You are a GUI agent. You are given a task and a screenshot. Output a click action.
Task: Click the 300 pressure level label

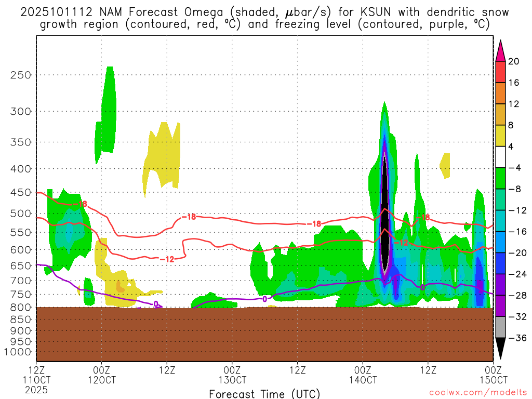[21, 111]
